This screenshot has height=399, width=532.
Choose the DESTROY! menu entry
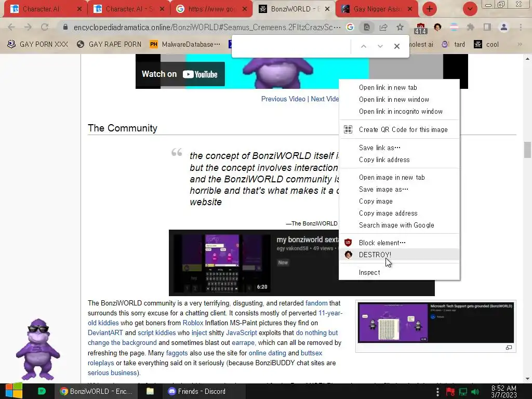click(x=400, y=255)
